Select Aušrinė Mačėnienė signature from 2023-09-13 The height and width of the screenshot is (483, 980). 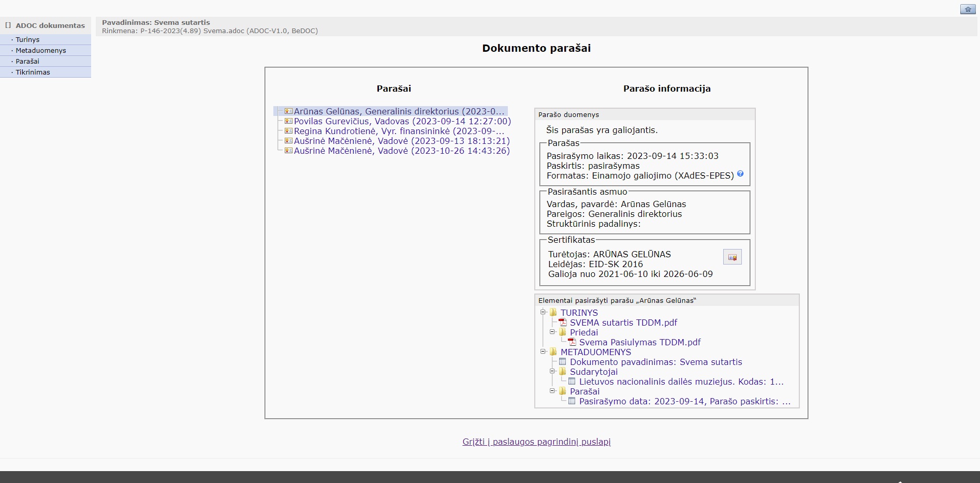pyautogui.click(x=402, y=141)
